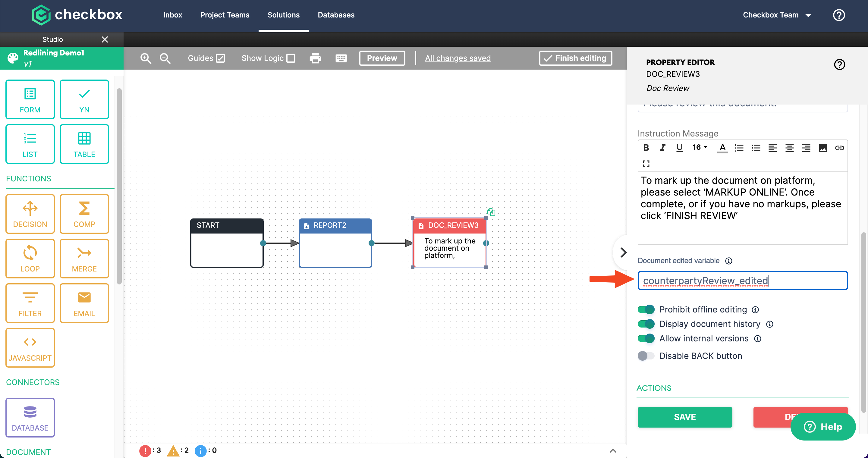Select the COMP function block

(84, 214)
